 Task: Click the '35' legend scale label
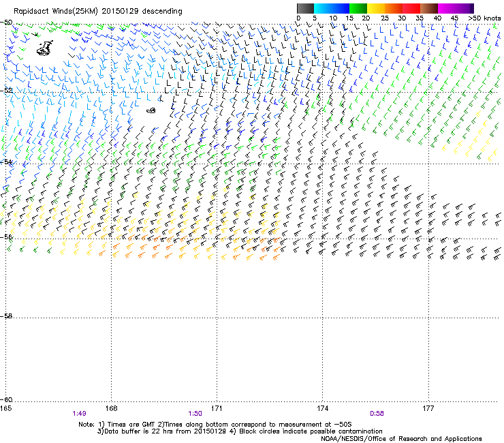click(420, 18)
